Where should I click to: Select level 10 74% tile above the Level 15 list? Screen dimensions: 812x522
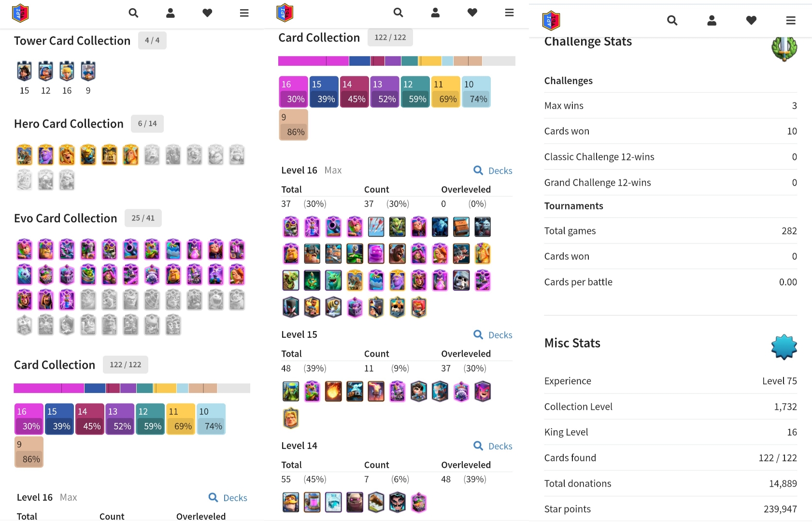[476, 92]
